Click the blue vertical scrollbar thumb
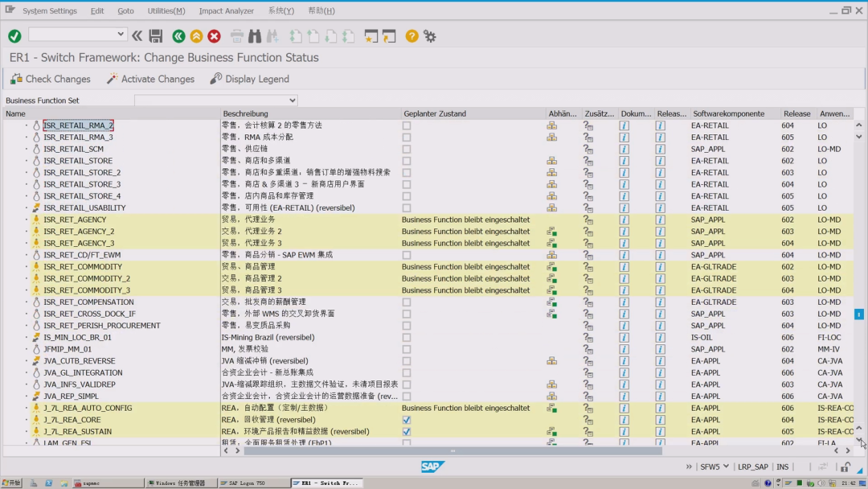The image size is (868, 489). pos(858,314)
